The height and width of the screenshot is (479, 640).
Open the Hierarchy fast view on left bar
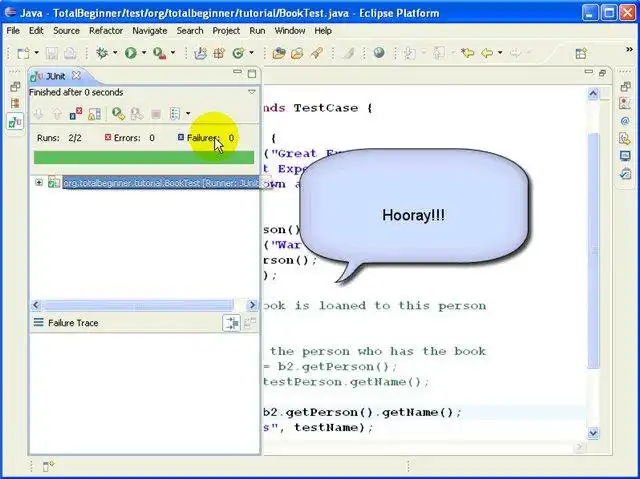click(15, 104)
